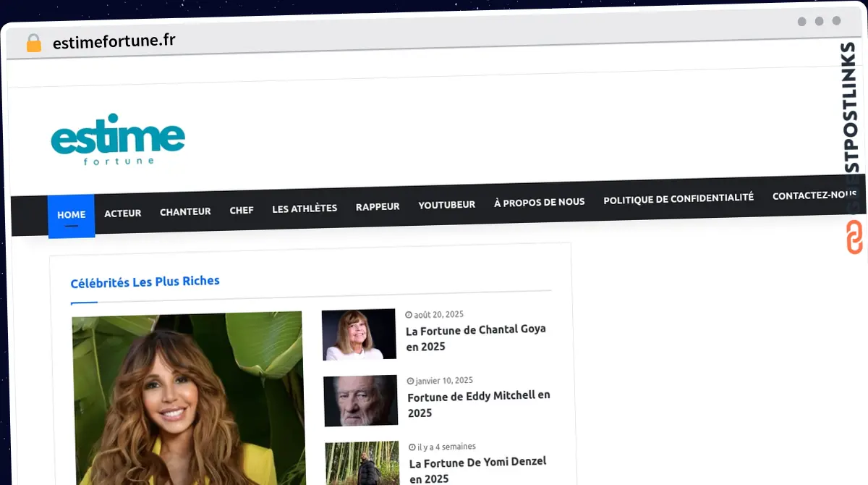Open the Home menu item
This screenshot has height=485, width=868.
pyautogui.click(x=72, y=215)
